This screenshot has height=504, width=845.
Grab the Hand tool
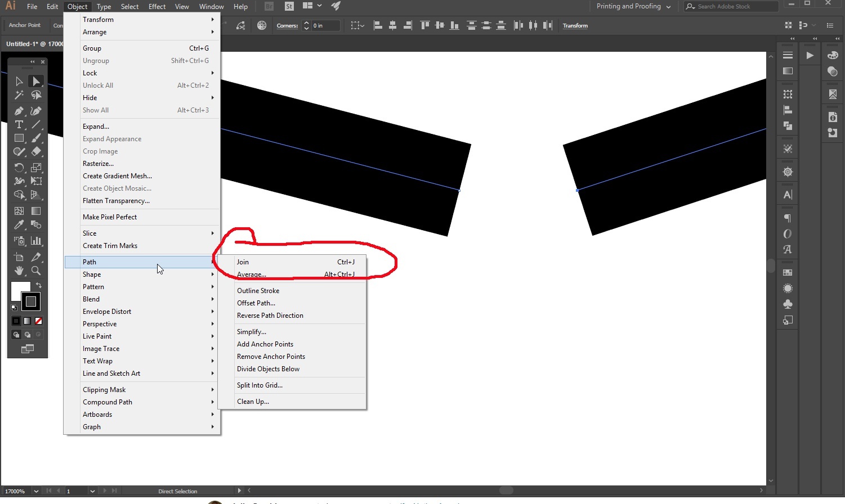point(19,271)
